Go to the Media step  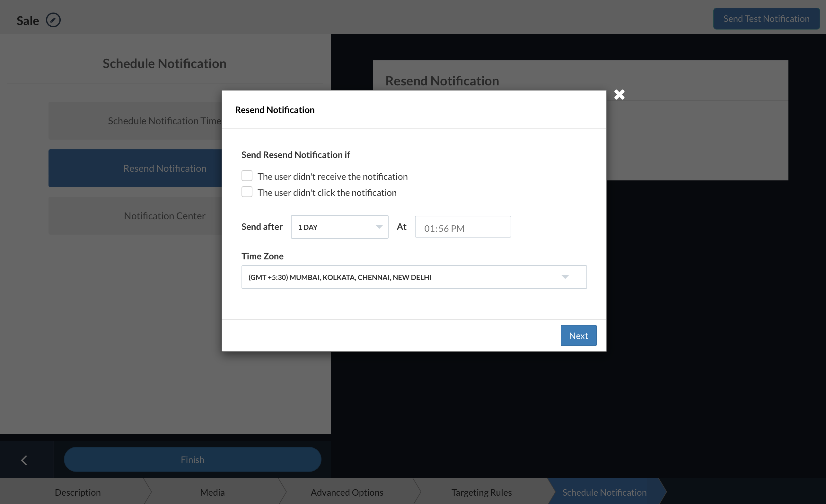(x=212, y=492)
